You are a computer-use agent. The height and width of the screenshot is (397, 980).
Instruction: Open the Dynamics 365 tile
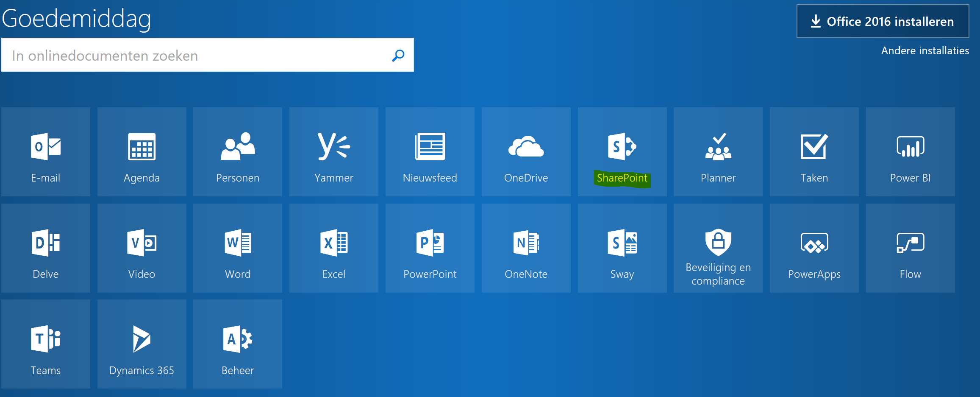(142, 344)
